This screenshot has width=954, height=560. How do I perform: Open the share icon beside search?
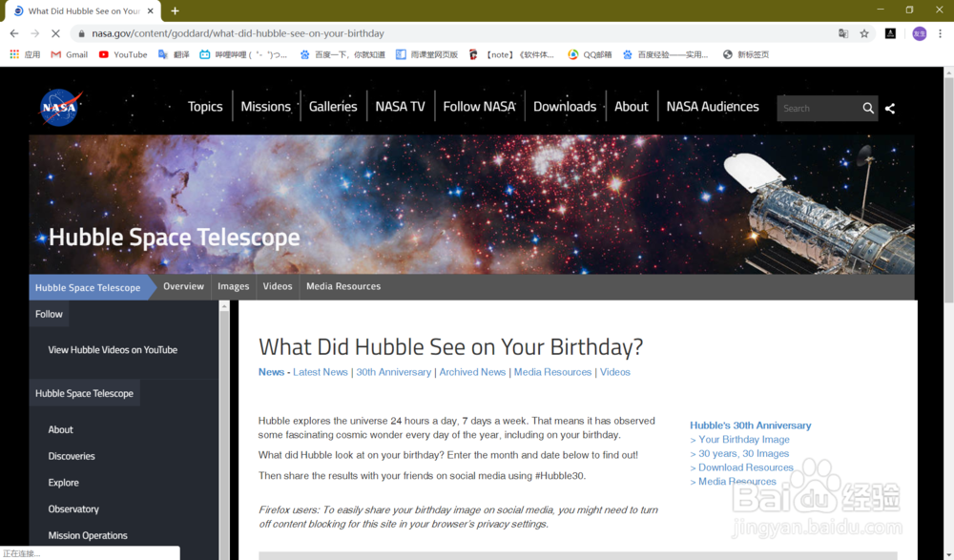pos(890,109)
